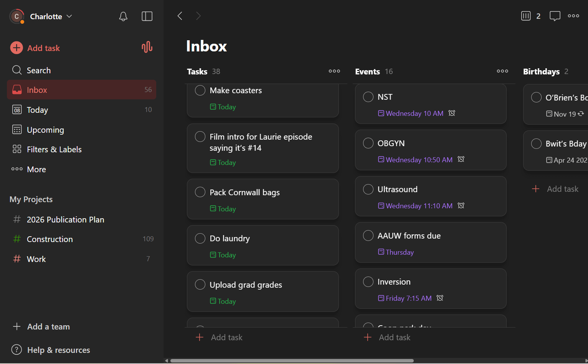588x364 pixels.
Task: Click the horizontal scrollbar thumb
Action: (x=292, y=361)
